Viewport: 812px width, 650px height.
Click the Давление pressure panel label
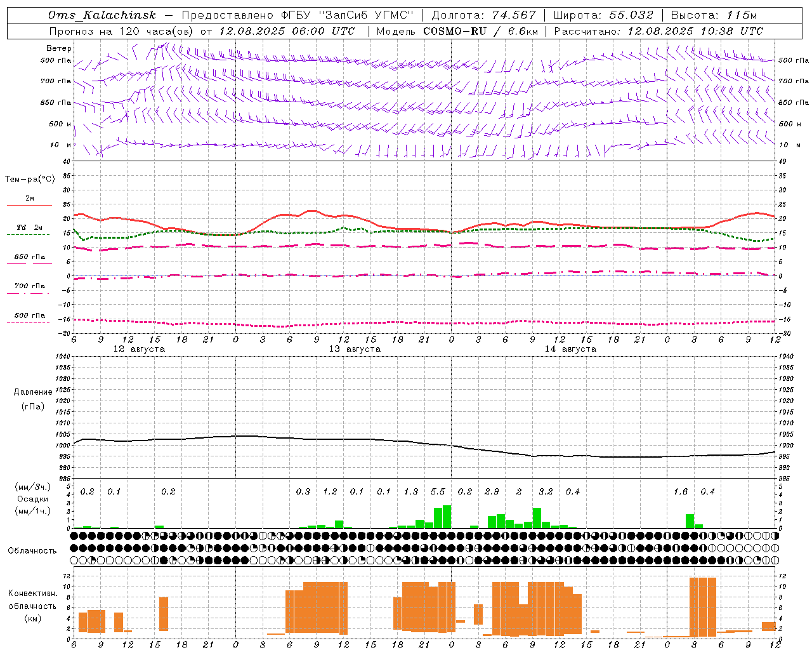33,392
